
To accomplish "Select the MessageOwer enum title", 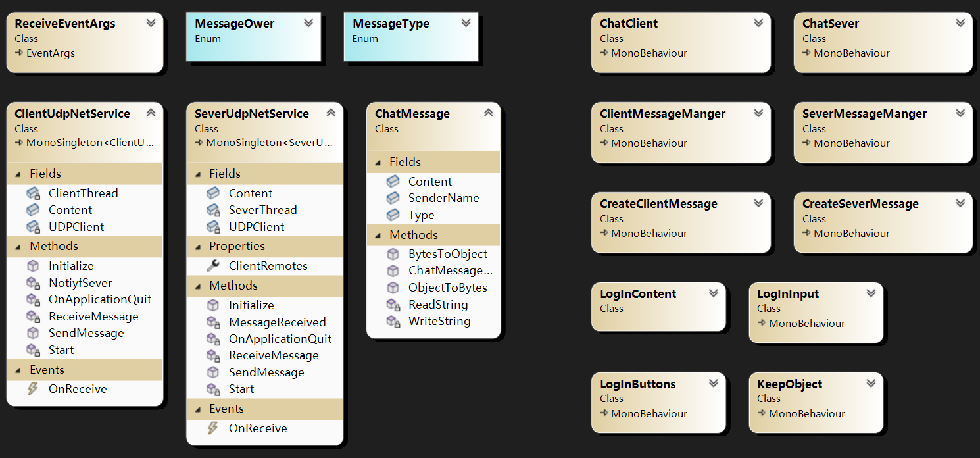I will pyautogui.click(x=234, y=24).
